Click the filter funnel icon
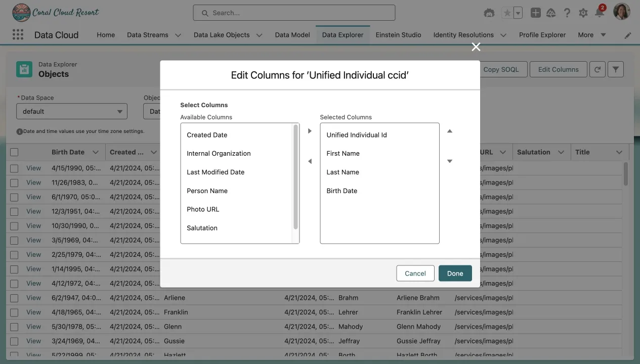640x364 pixels. pyautogui.click(x=615, y=70)
